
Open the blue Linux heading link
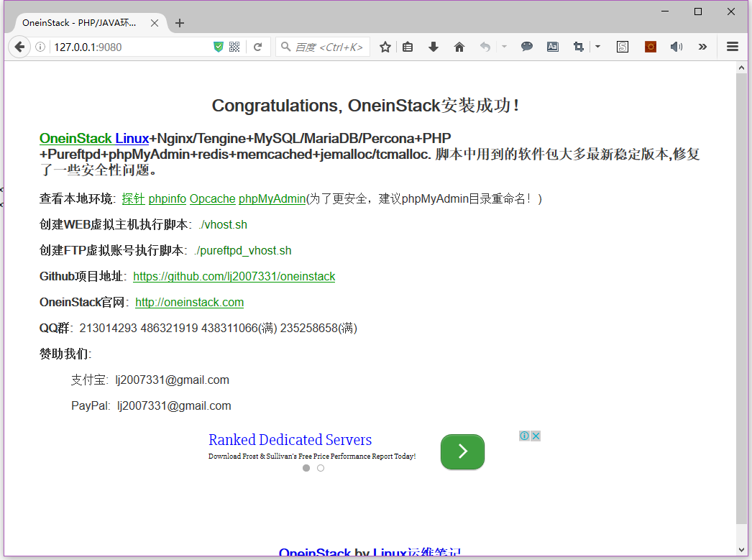pos(132,139)
